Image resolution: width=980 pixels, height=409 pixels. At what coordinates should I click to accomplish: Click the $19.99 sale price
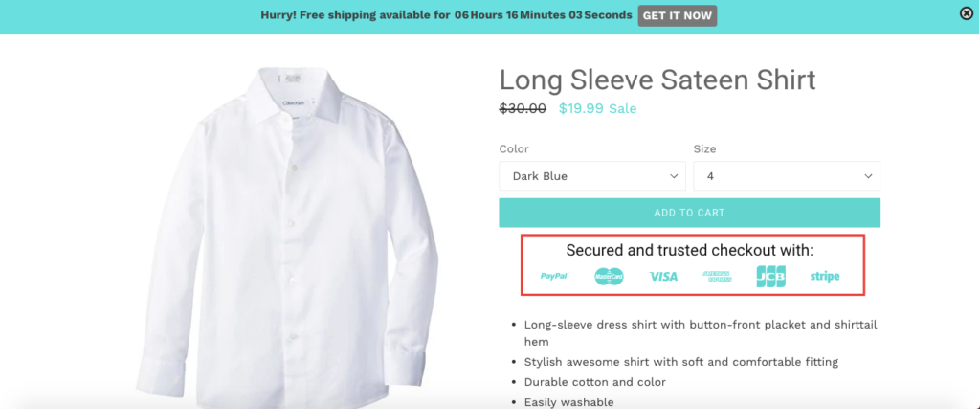581,108
